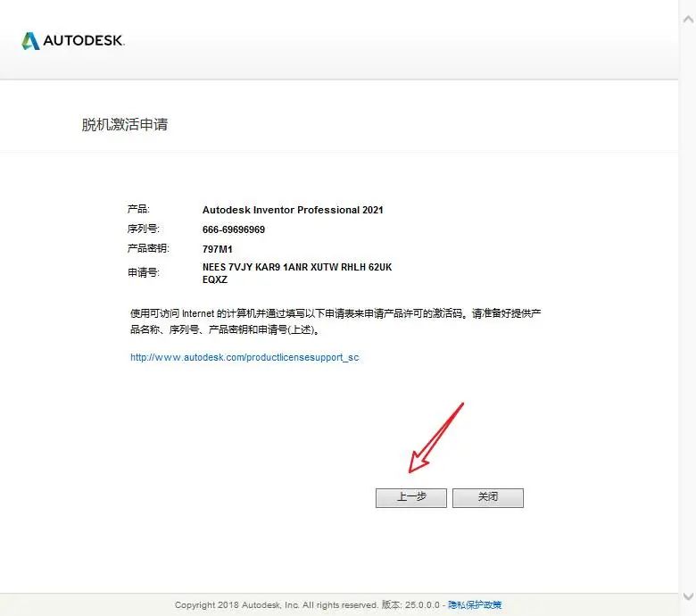Click the 申请号 field label
696x616 pixels.
pos(143,272)
